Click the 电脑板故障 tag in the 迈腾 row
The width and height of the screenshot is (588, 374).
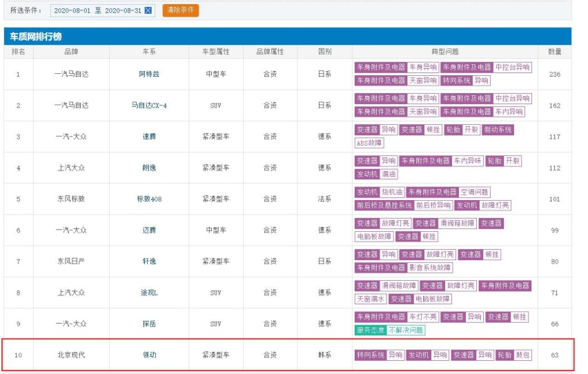pyautogui.click(x=374, y=237)
